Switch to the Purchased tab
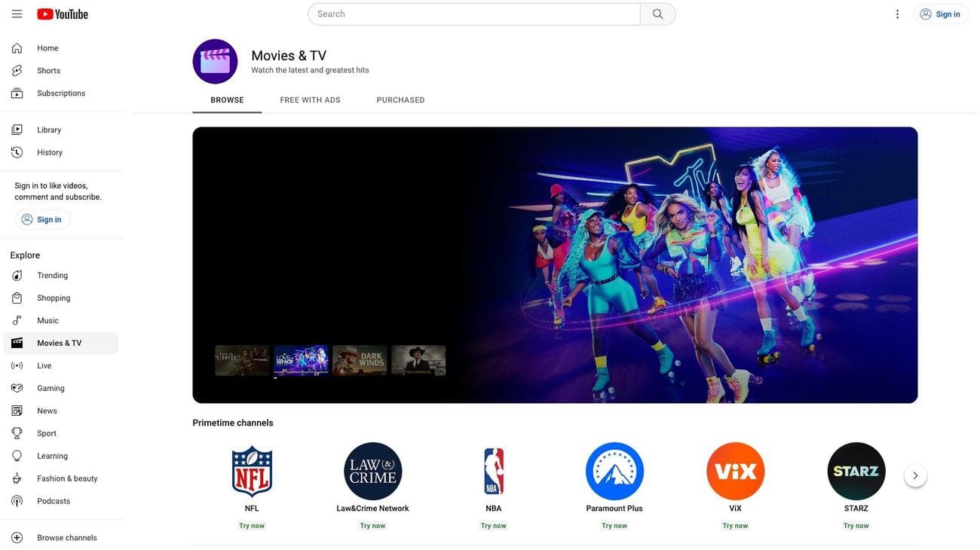This screenshot has width=980, height=550. [x=401, y=97]
